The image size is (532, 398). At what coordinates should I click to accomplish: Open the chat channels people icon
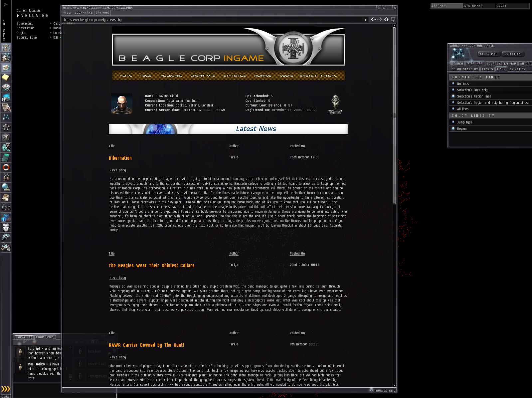point(6,177)
